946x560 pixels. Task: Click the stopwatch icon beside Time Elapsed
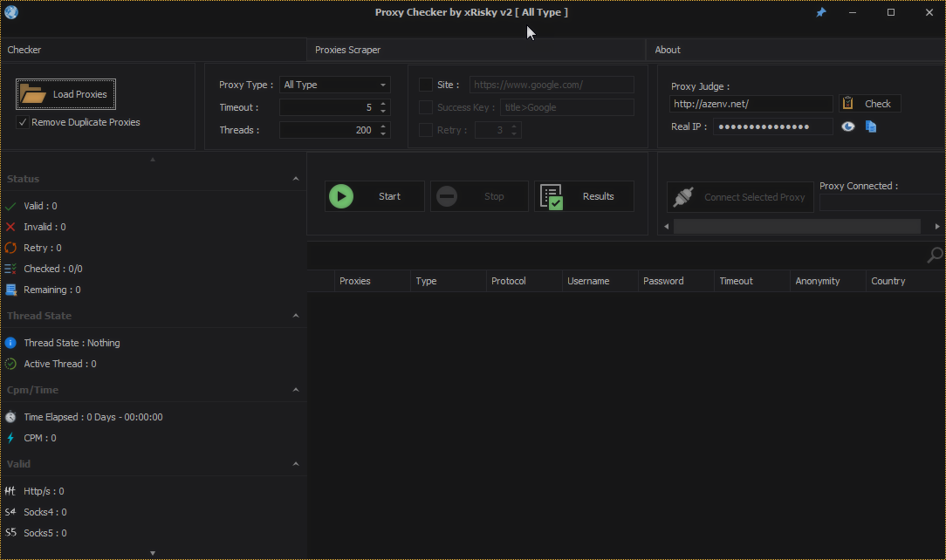coord(10,417)
